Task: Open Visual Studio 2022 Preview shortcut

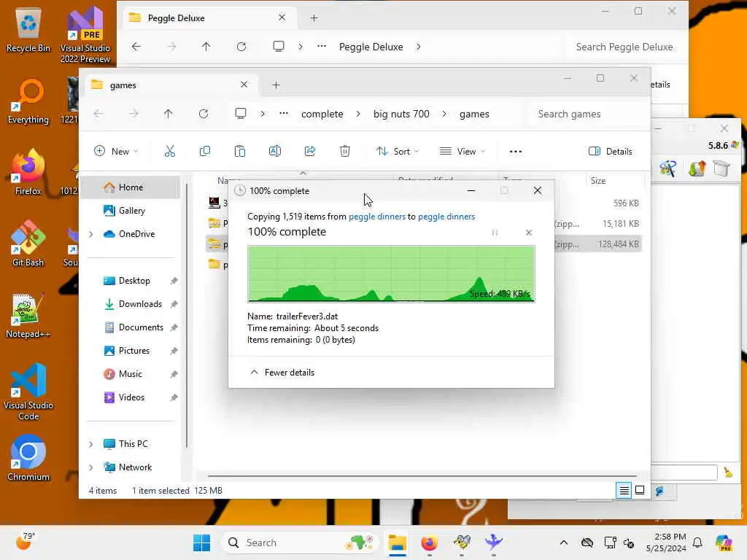Action: 85,34
